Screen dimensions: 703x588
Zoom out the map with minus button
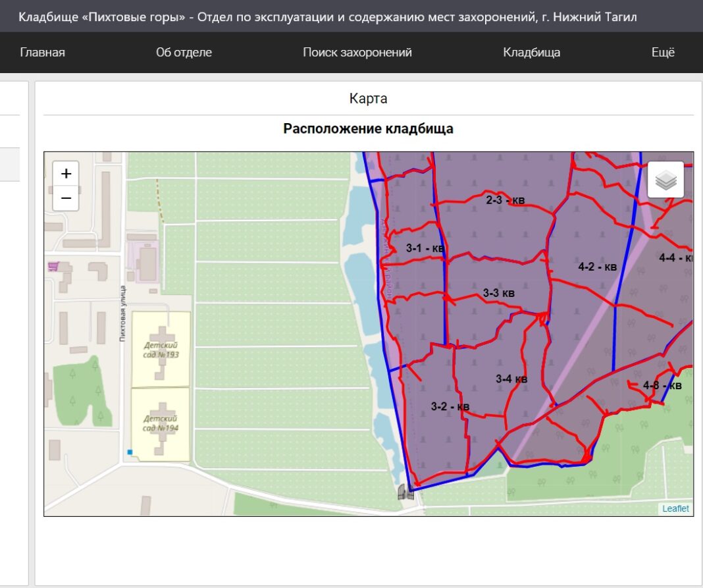click(x=66, y=198)
